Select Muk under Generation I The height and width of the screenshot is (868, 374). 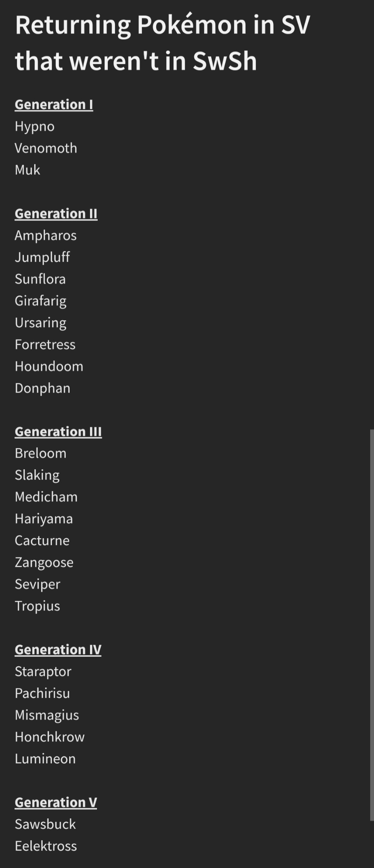(27, 170)
